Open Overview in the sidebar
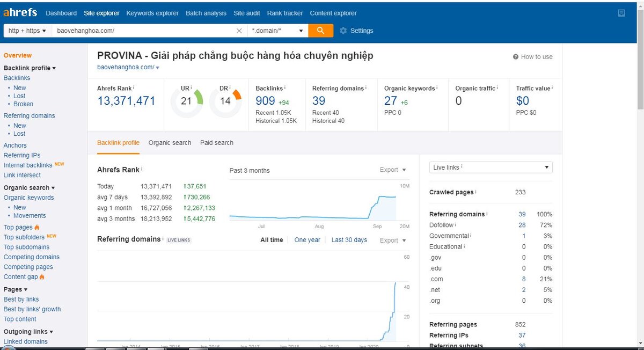This screenshot has height=350, width=644. pos(18,55)
